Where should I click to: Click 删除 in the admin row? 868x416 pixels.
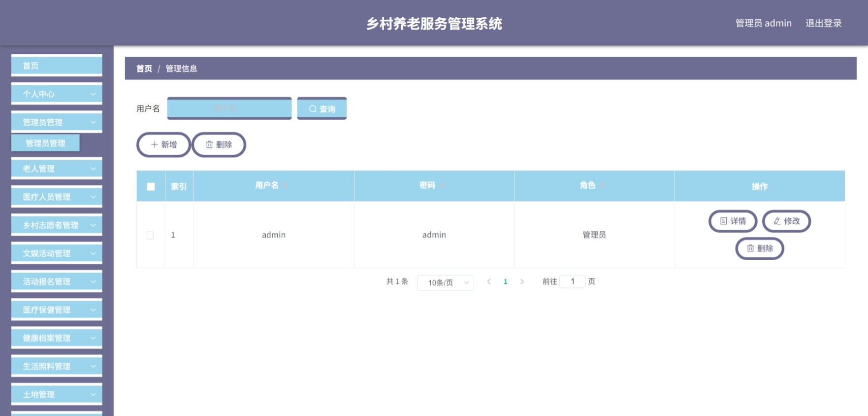[760, 248]
